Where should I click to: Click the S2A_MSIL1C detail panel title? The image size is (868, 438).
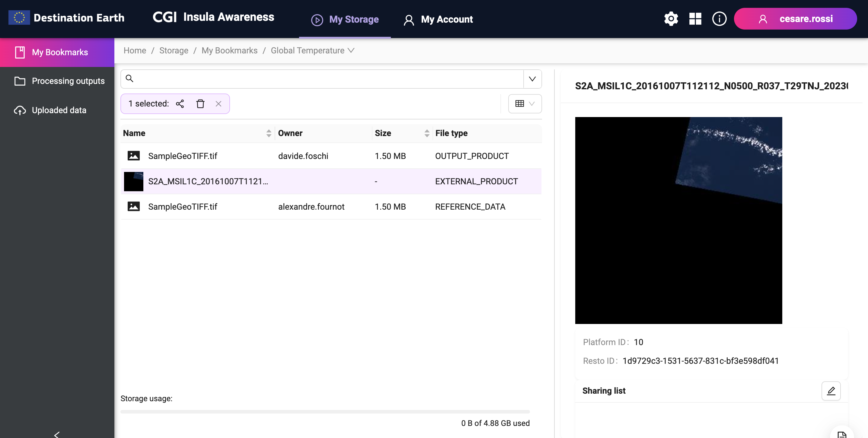click(711, 86)
